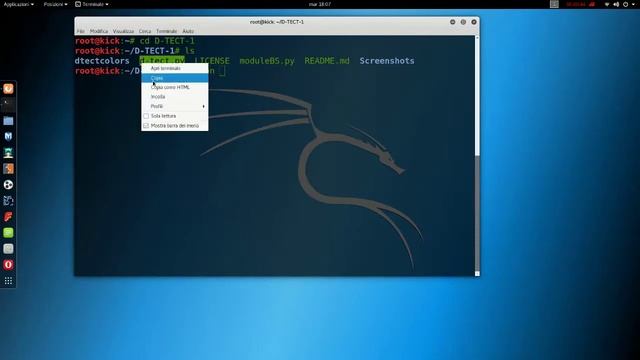Screen dimensions: 640x360
Task: Open the Aiuto menu
Action: pos(188,31)
